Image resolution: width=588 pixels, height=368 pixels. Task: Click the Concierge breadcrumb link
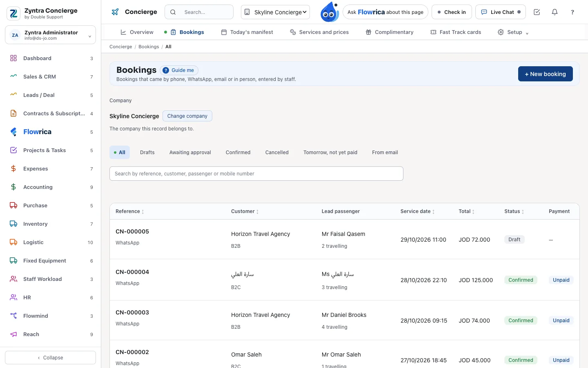(121, 47)
